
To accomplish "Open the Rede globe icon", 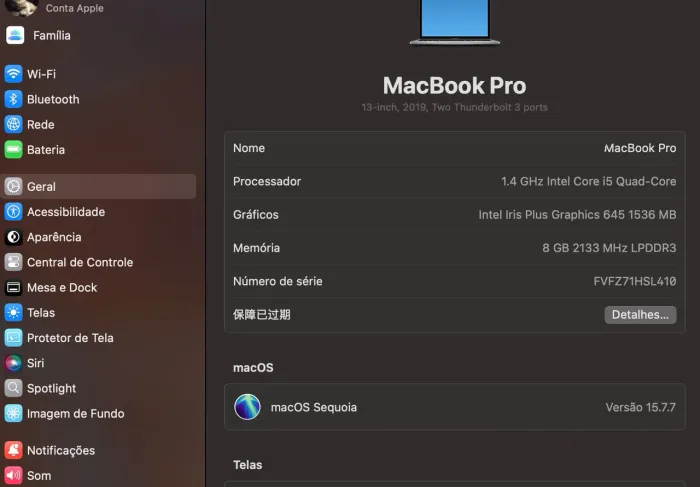I will tap(13, 125).
